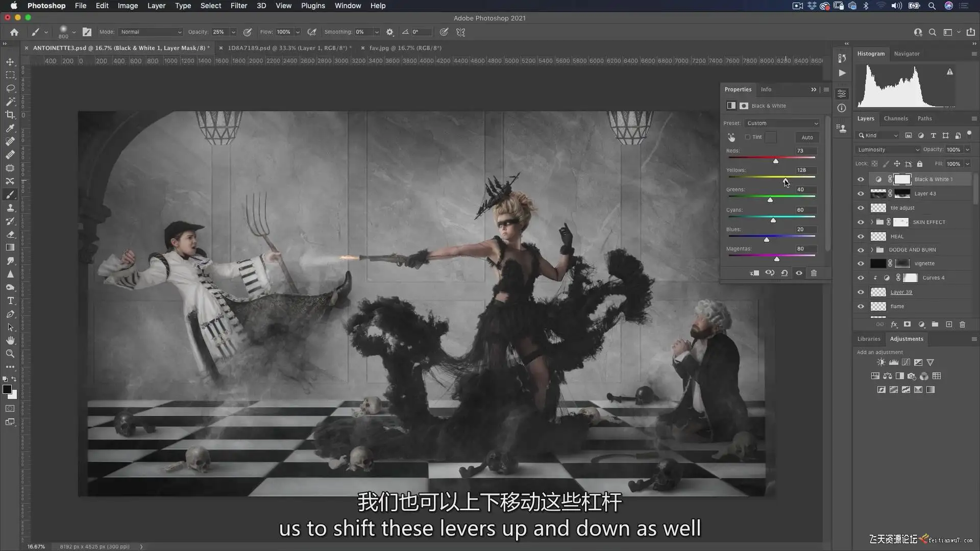
Task: Select the Black & White 1 layer mask thumbnail
Action: 902,179
